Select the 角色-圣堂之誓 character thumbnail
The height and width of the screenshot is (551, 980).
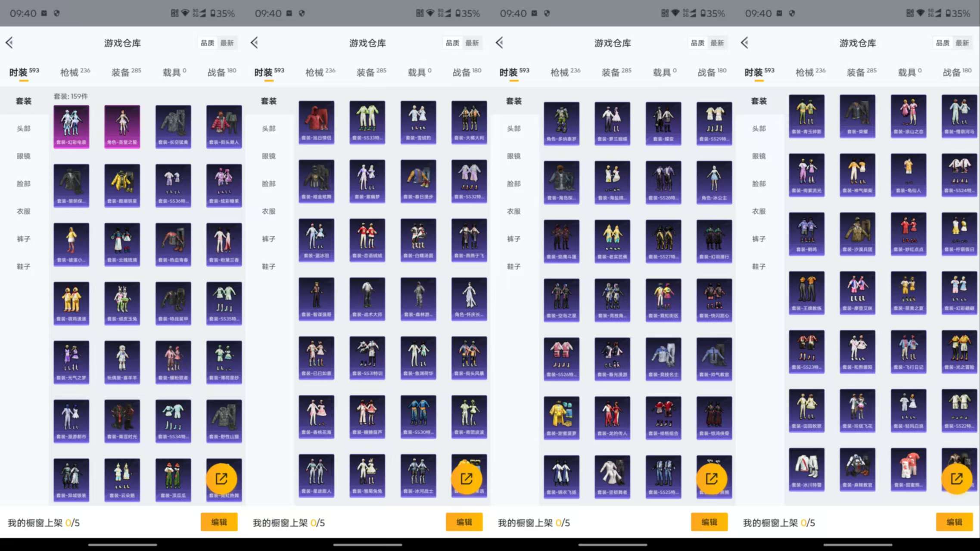tap(122, 125)
